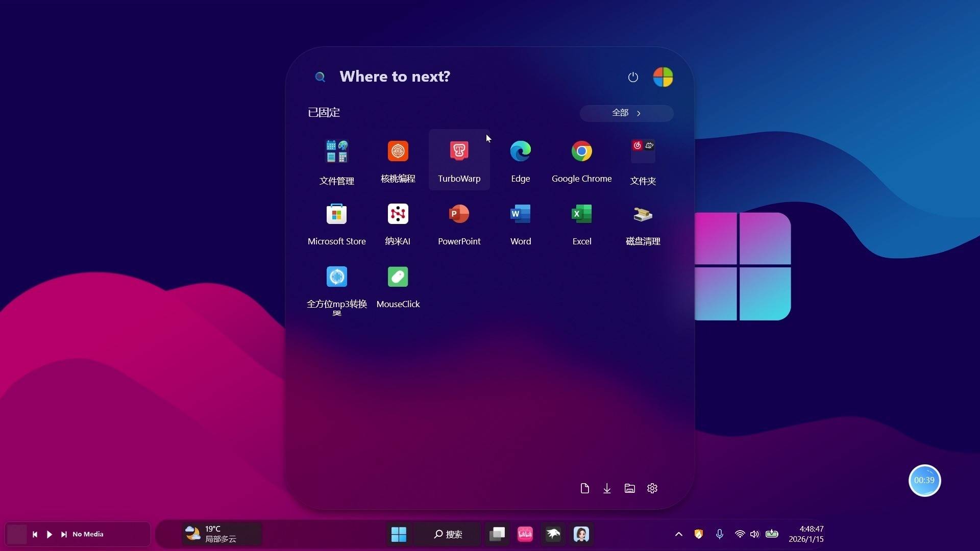Click the volume speaker tray icon
Image resolution: width=980 pixels, height=551 pixels.
point(755,534)
